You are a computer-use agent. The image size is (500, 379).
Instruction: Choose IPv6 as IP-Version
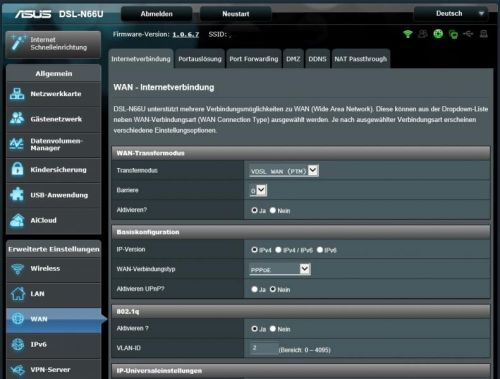320,250
